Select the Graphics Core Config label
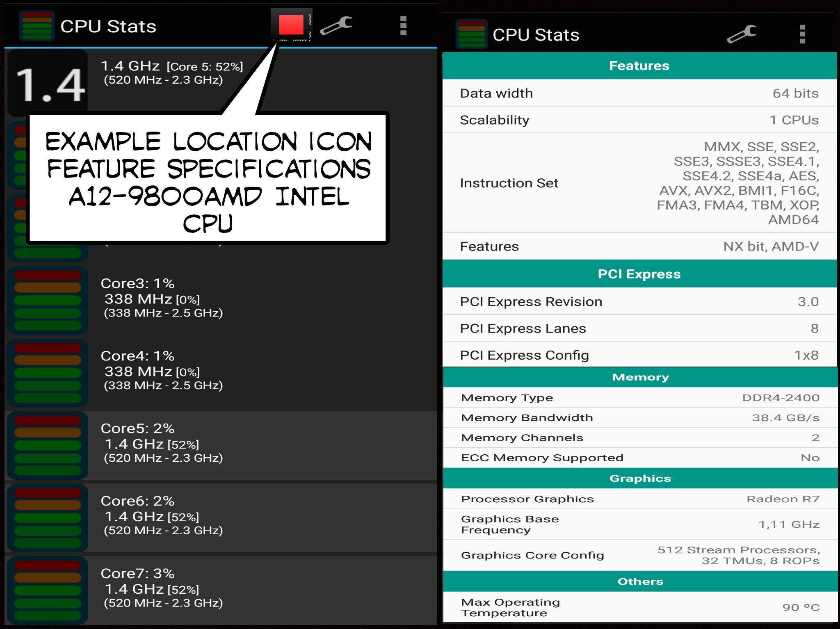Viewport: 840px width, 629px height. point(532,555)
